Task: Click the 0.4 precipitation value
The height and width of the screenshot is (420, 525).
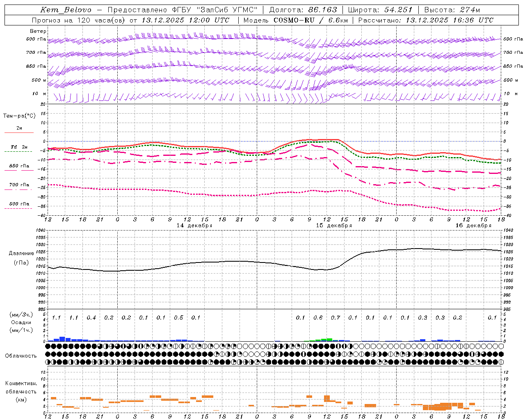Action: coord(91,318)
